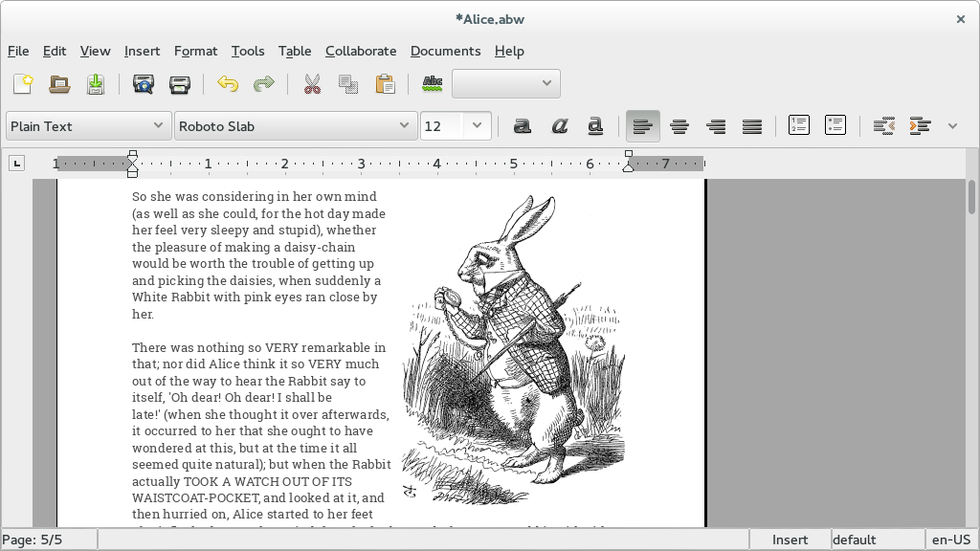Toggle underline text formatting
980x551 pixels.
[595, 126]
